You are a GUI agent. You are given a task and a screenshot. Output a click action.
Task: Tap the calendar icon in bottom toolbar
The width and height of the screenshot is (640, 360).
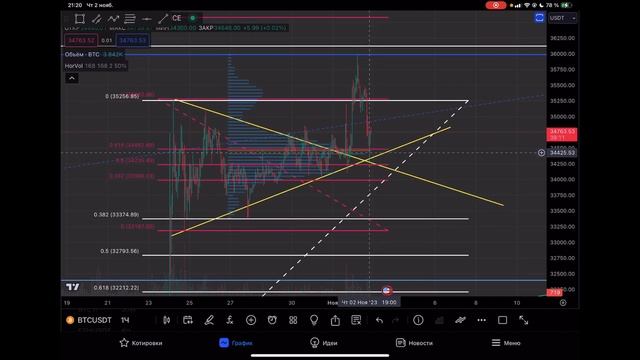188,320
